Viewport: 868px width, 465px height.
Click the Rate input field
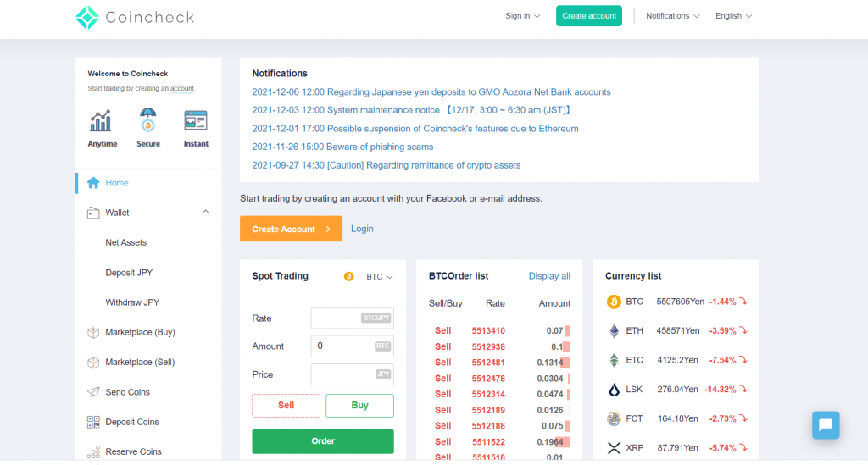(x=352, y=318)
